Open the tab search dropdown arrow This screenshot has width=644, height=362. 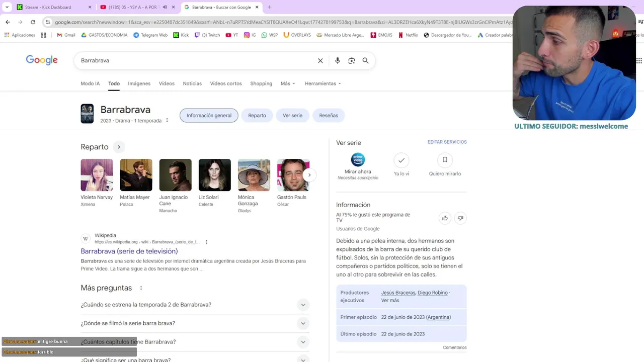coord(7,7)
